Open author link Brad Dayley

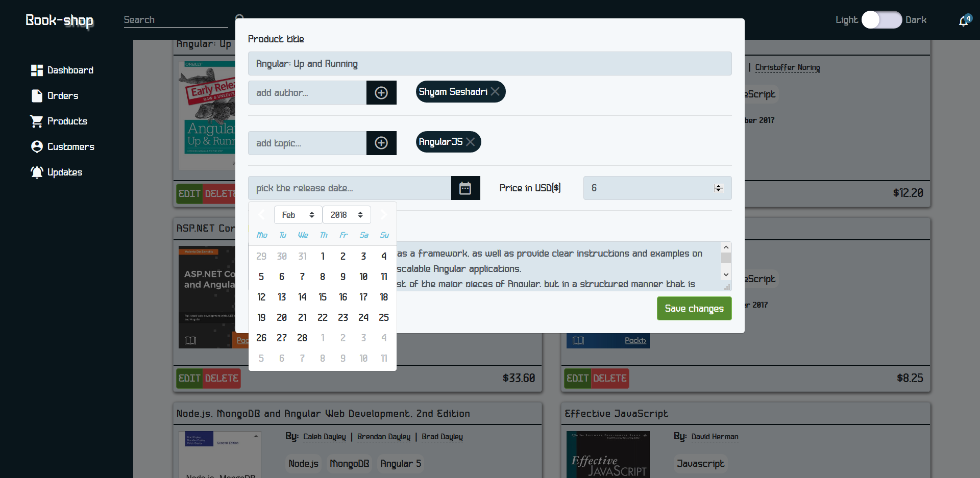[x=442, y=437]
